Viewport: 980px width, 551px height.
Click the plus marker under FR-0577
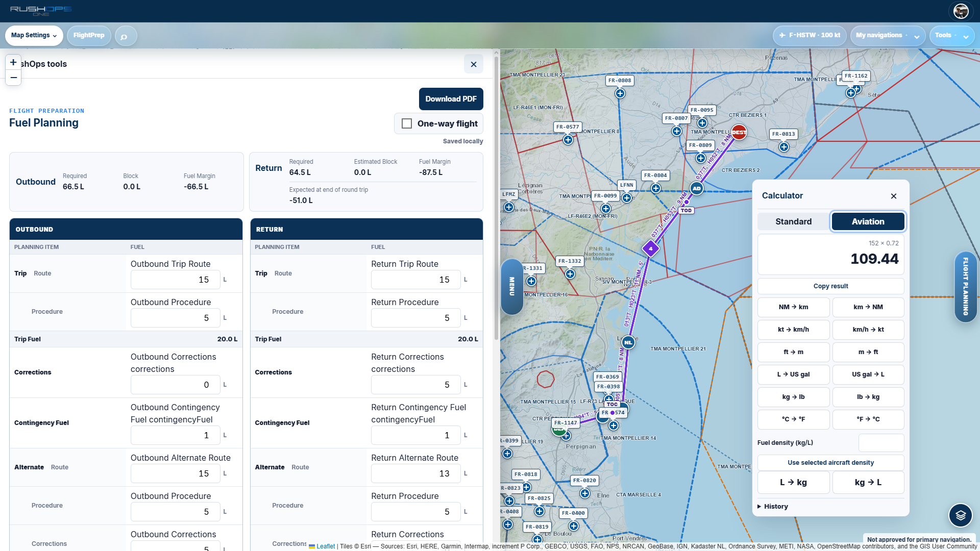coord(568,140)
